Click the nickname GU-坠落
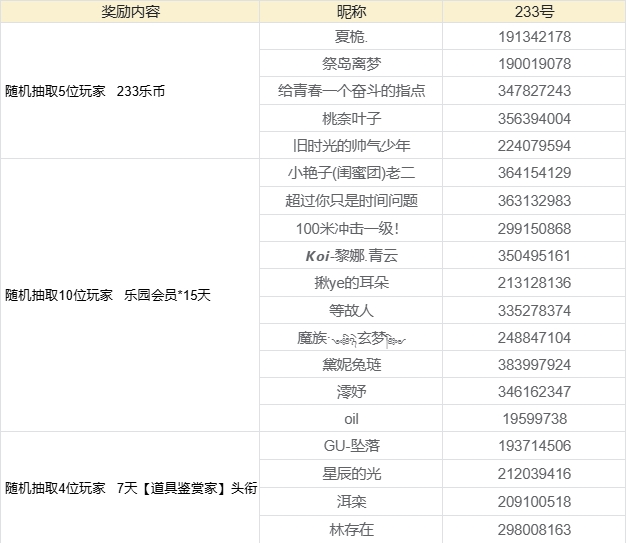 pos(351,446)
